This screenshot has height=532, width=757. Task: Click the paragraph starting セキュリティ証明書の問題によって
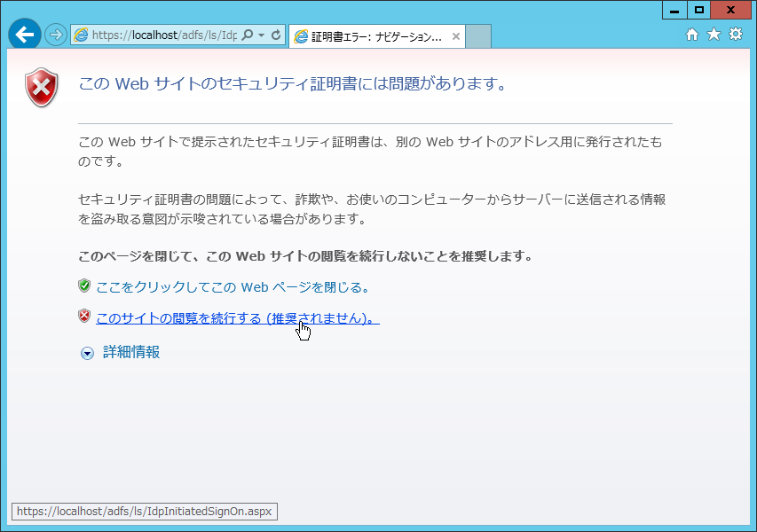pos(372,209)
